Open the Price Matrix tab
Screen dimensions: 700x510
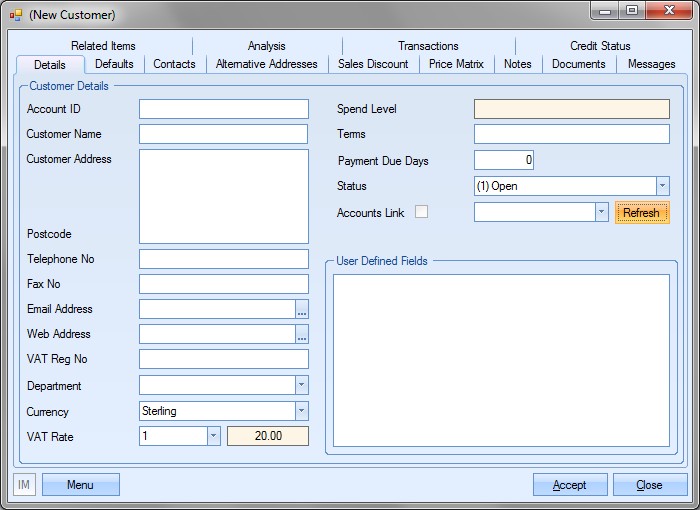455,64
